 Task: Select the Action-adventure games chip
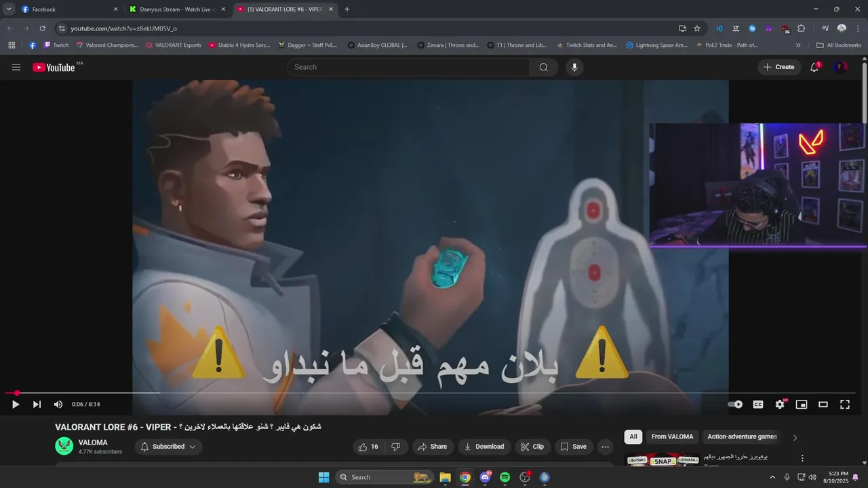[742, 436]
